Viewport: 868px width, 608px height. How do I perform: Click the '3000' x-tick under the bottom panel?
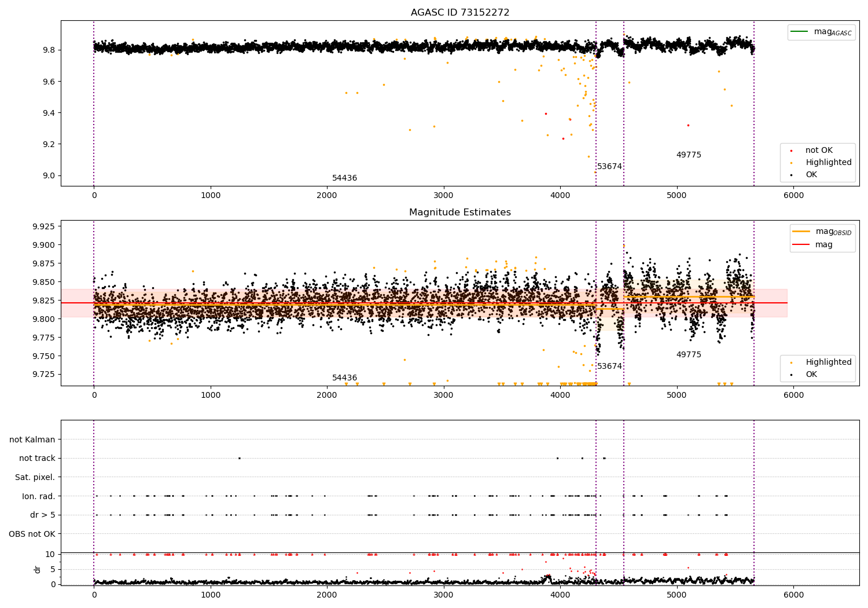pyautogui.click(x=444, y=595)
